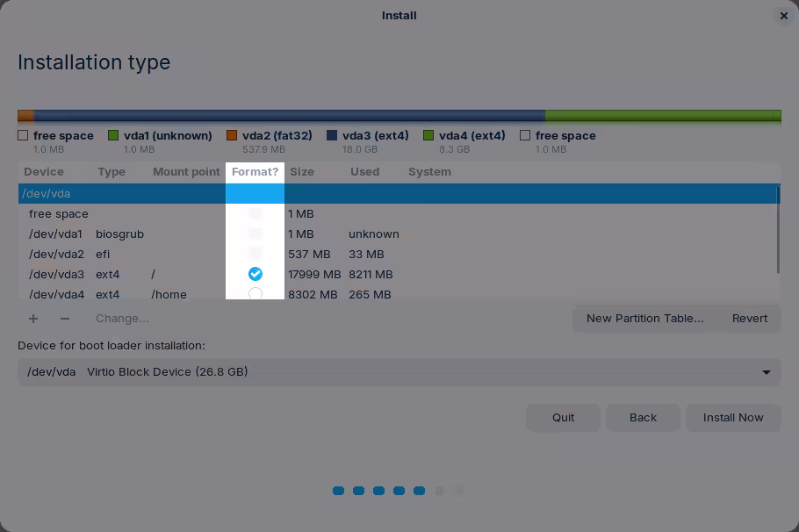Click the Change... partition button
This screenshot has height=532, width=799.
coord(122,319)
